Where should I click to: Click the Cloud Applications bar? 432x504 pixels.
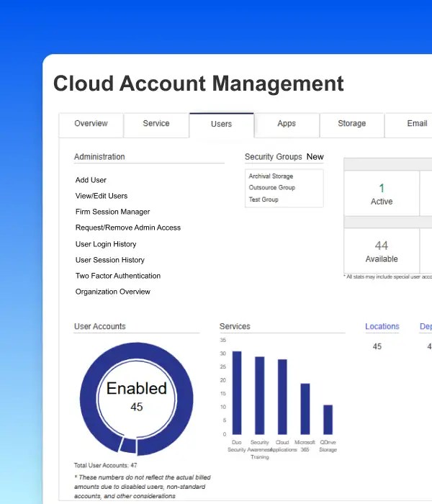(x=282, y=397)
